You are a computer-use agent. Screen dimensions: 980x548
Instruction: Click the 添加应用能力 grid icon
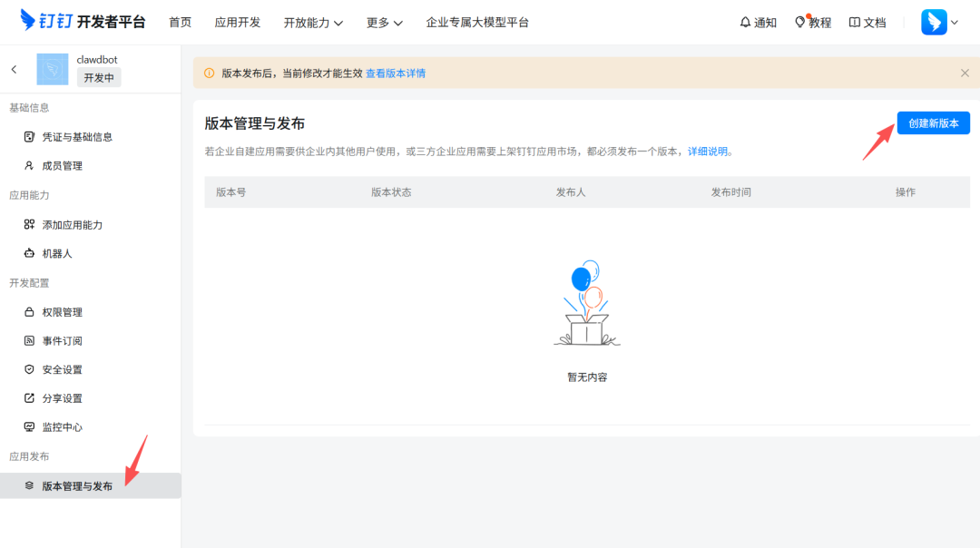coord(29,224)
